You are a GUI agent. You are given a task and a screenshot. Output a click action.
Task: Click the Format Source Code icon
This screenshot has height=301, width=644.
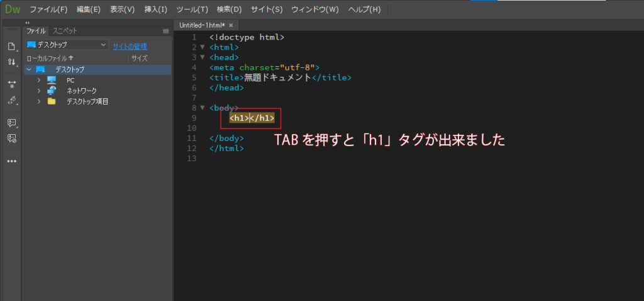pyautogui.click(x=11, y=100)
